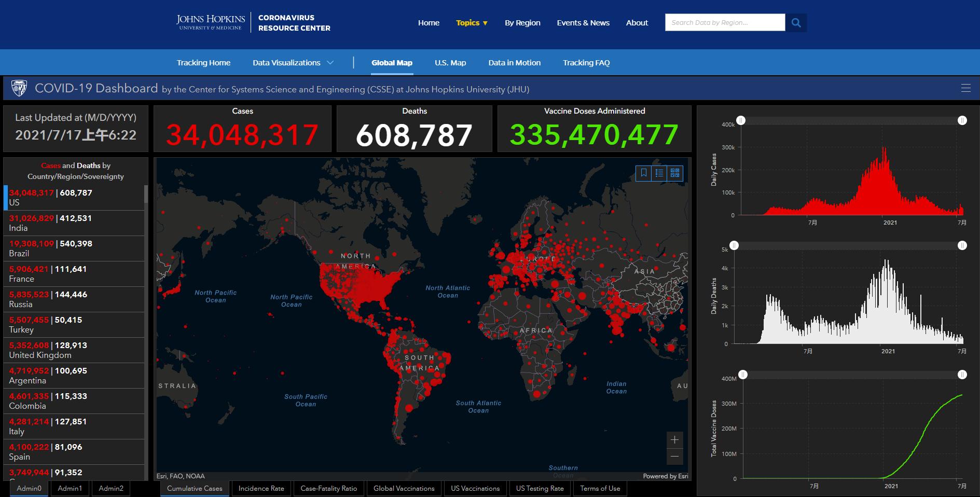Pick Turkey in the country list
980x497 pixels.
click(74, 325)
